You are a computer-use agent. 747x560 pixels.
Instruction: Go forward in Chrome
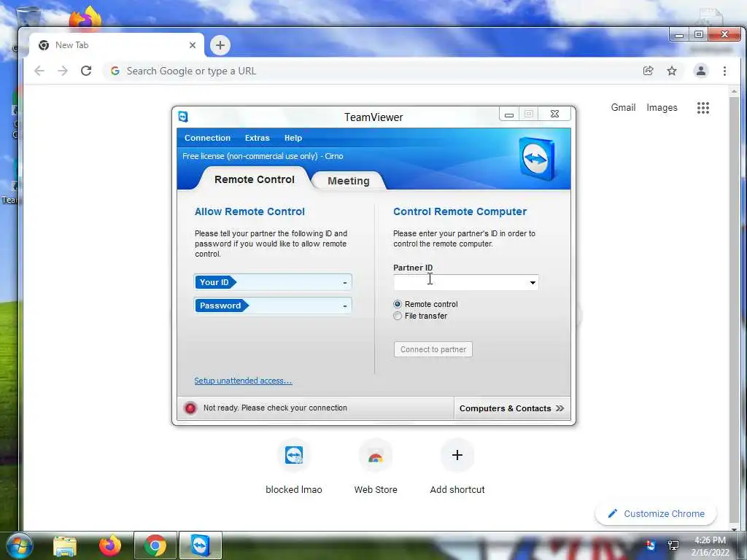click(x=63, y=71)
